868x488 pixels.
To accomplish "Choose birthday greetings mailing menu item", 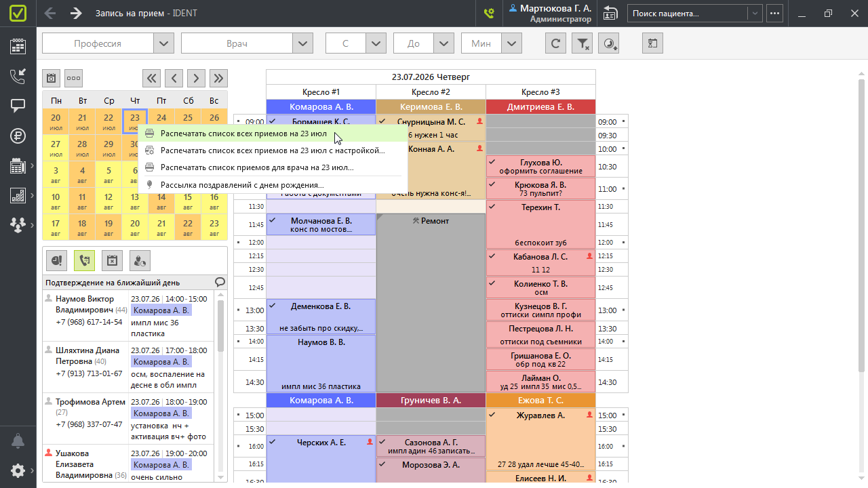I will 273,184.
